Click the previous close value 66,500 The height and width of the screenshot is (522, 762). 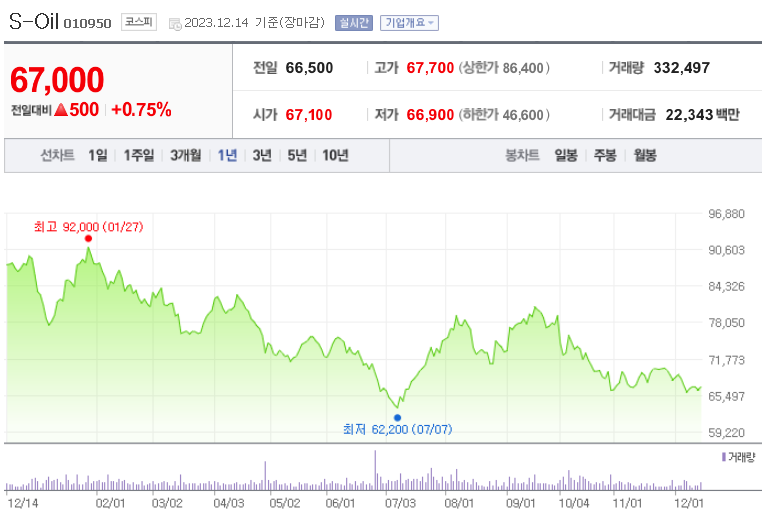[309, 68]
